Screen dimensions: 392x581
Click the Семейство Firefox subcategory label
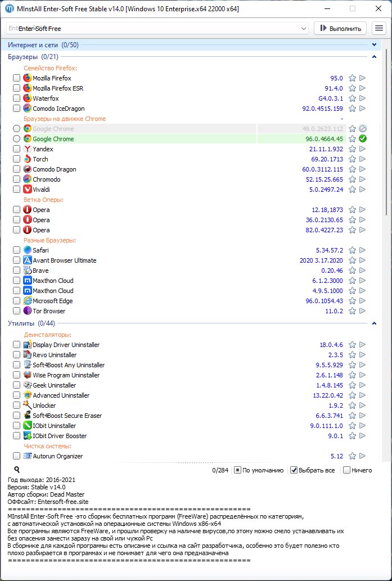(x=51, y=68)
